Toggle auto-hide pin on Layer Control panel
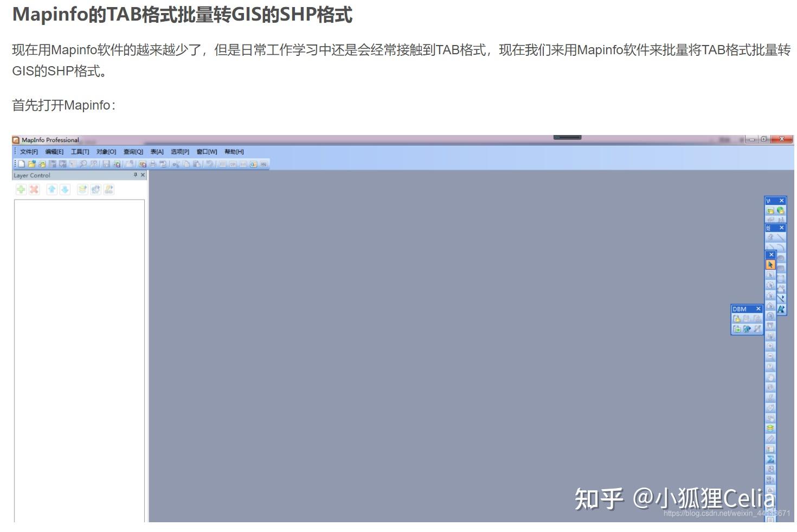 [136, 175]
